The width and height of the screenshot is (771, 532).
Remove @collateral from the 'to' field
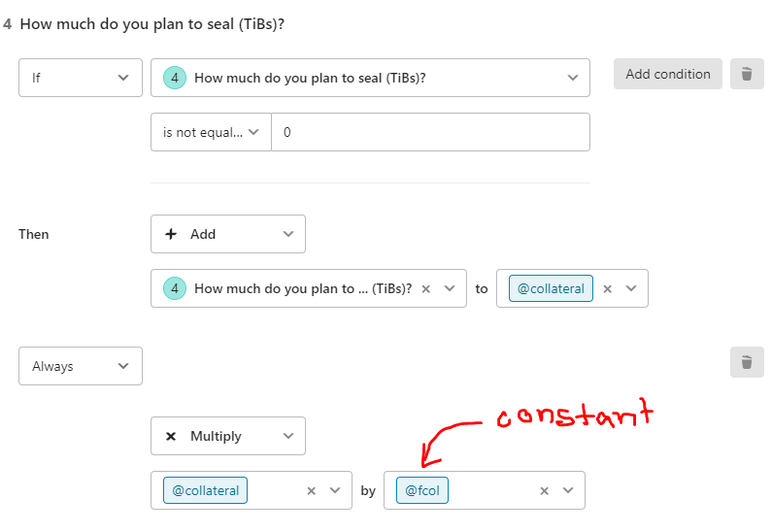607,289
